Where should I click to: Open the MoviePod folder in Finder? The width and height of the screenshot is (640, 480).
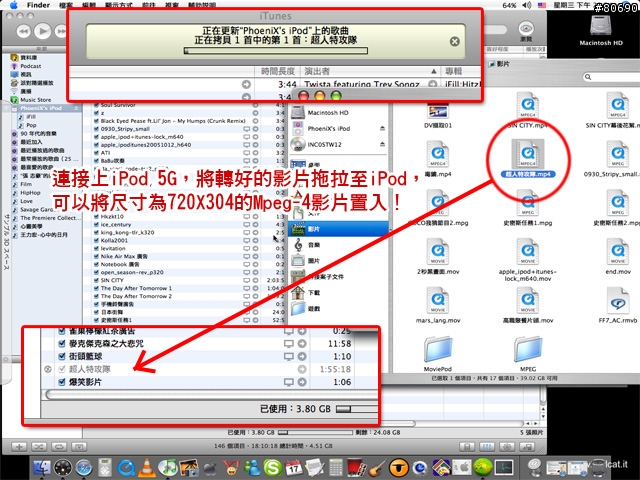(x=438, y=354)
